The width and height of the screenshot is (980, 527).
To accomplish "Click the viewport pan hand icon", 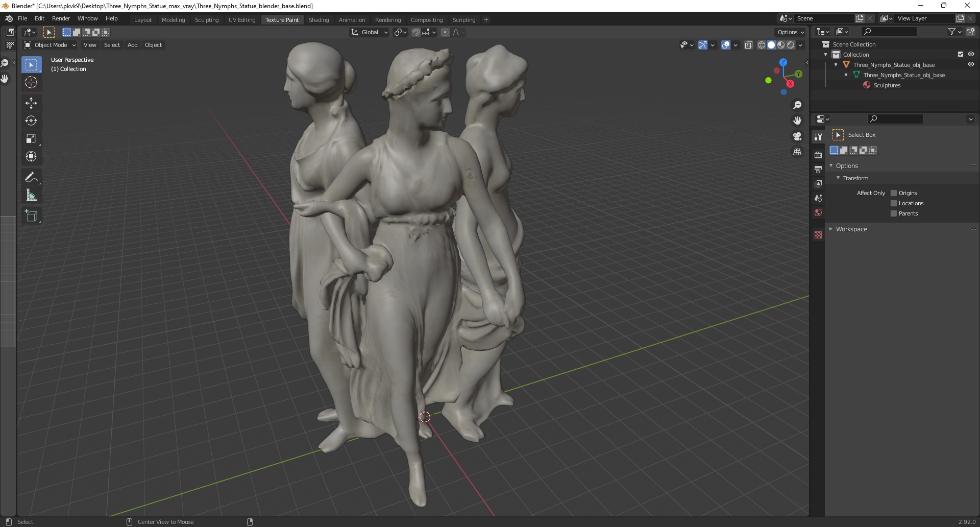I will point(797,121).
